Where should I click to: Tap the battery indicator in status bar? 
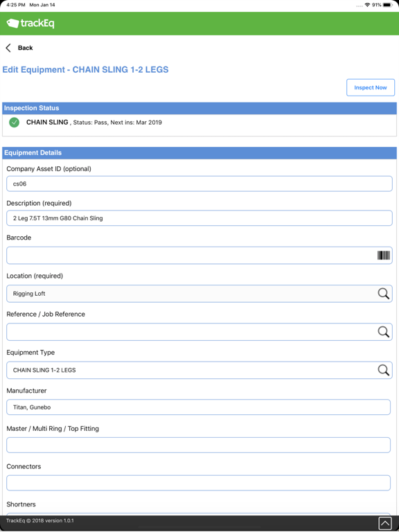pos(387,5)
